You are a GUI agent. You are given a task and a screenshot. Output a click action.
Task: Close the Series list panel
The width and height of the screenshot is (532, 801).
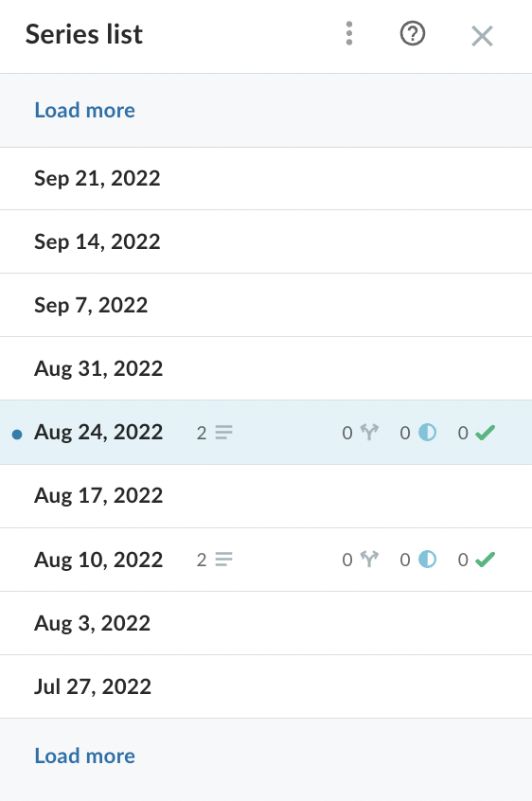[x=482, y=36]
